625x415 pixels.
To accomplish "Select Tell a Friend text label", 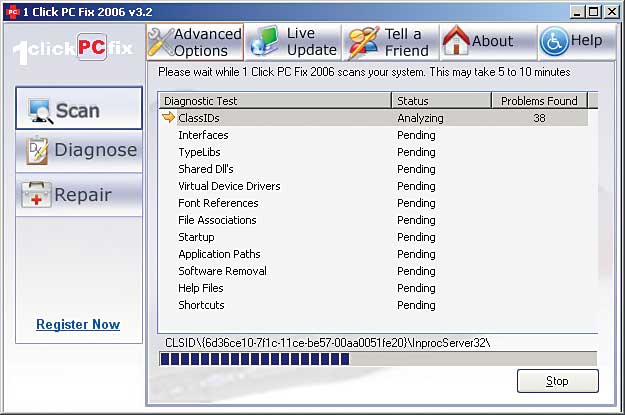I will coord(406,42).
